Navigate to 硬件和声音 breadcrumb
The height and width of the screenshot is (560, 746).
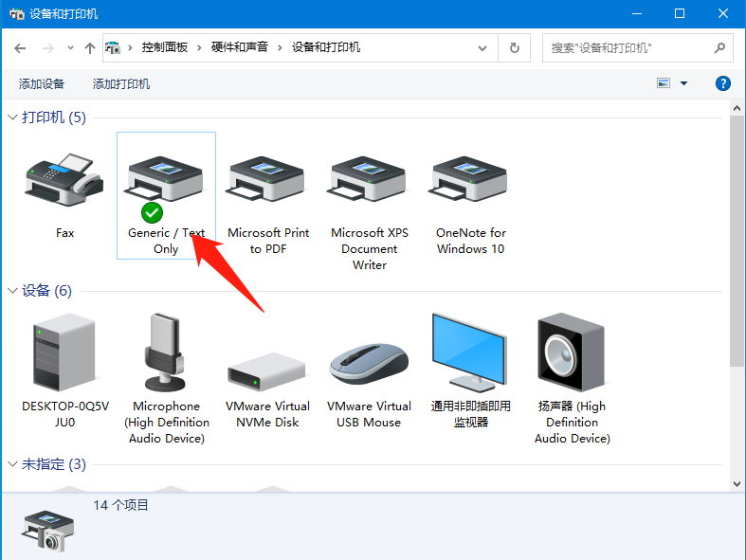point(240,47)
